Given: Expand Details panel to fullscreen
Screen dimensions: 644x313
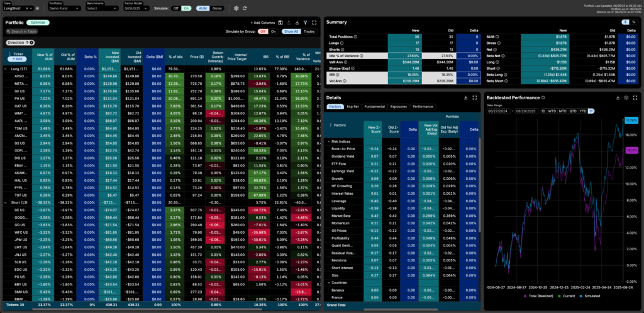Looking at the screenshot, I should 474,97.
